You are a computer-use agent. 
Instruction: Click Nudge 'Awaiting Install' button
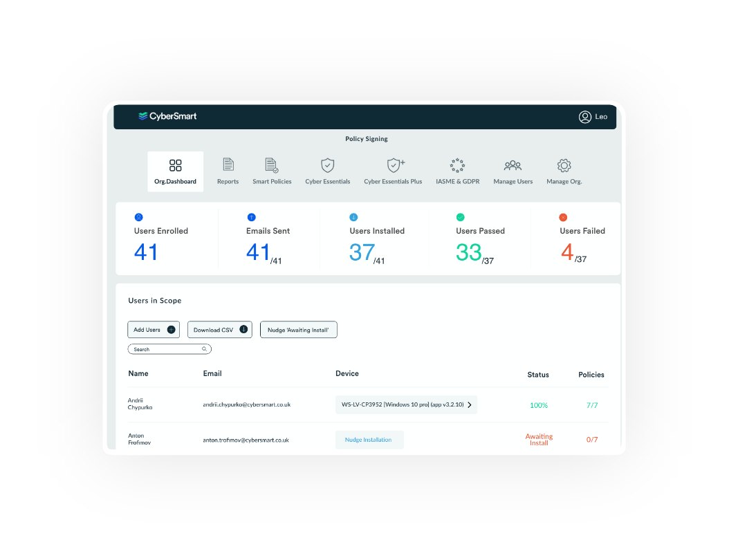[298, 329]
